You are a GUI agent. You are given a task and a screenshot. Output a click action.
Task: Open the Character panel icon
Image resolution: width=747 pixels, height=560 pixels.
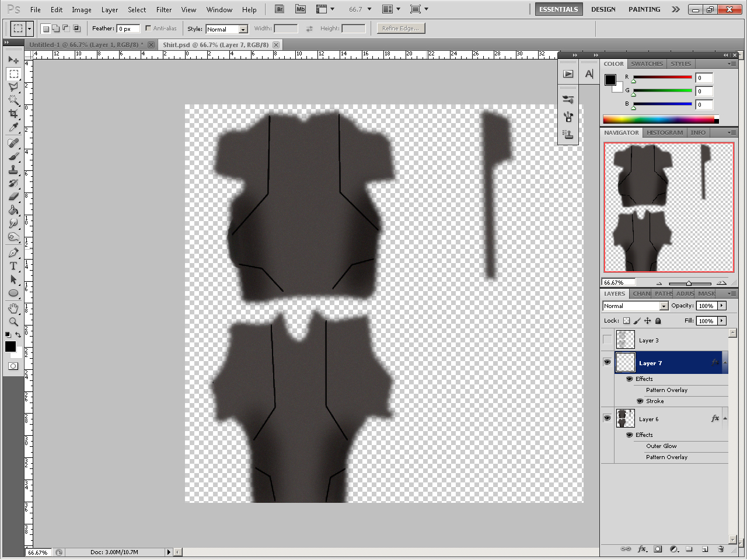(x=589, y=73)
